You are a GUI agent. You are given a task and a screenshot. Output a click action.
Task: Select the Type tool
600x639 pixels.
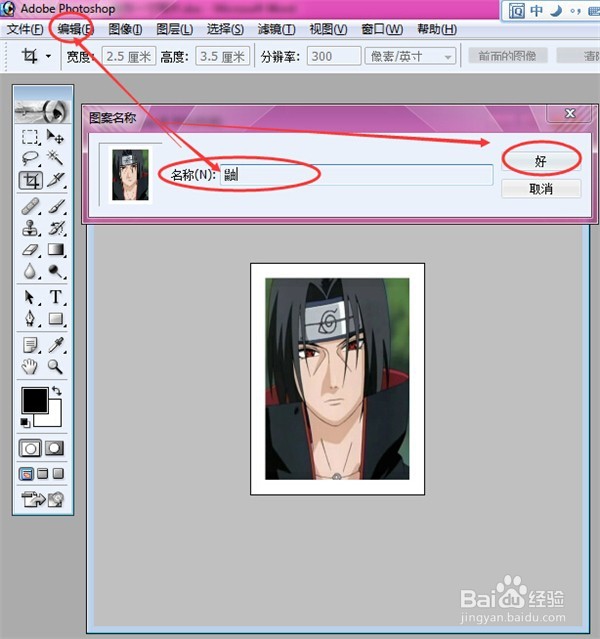coord(56,297)
